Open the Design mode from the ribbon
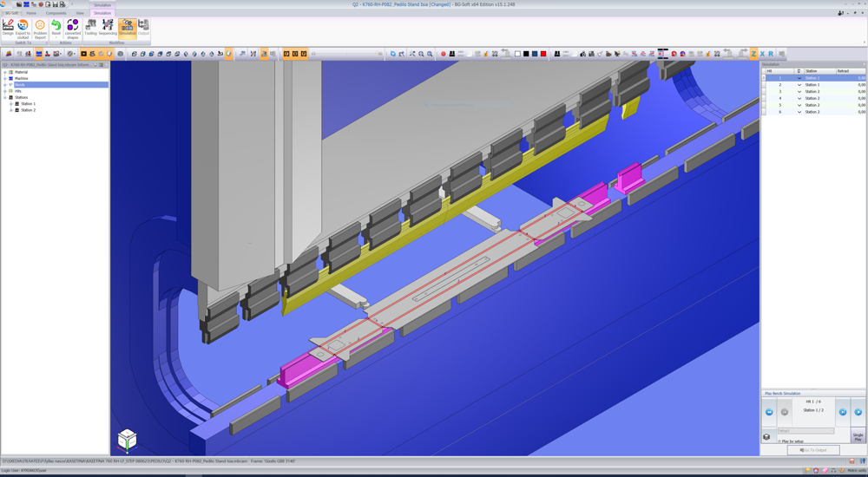Viewport: 868px width, 477px height. click(x=8, y=28)
